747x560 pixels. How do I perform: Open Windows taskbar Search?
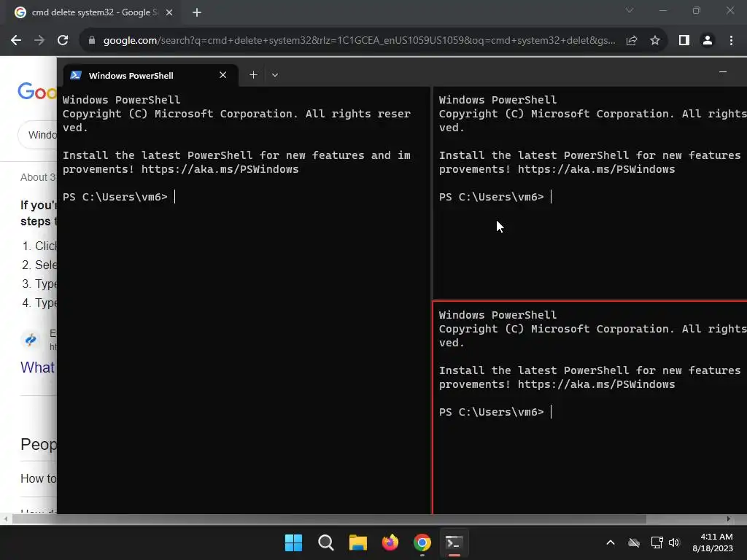[x=326, y=542]
